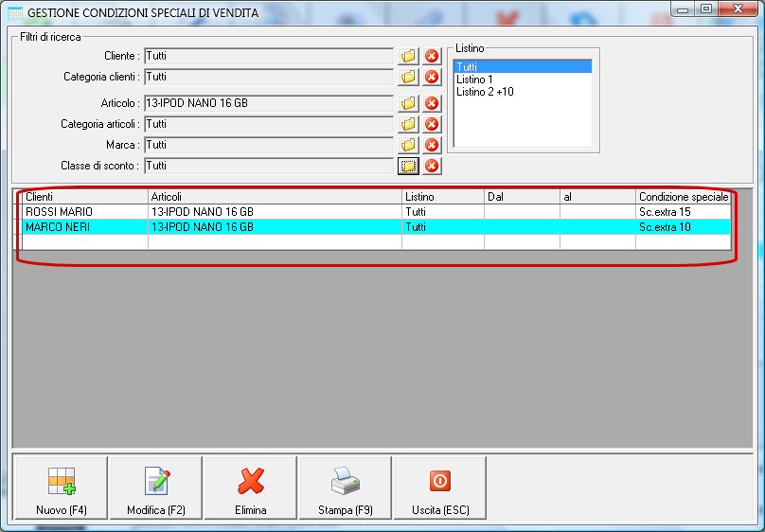The height and width of the screenshot is (532, 765).
Task: Click the Condizione speciale column header
Action: tap(683, 197)
